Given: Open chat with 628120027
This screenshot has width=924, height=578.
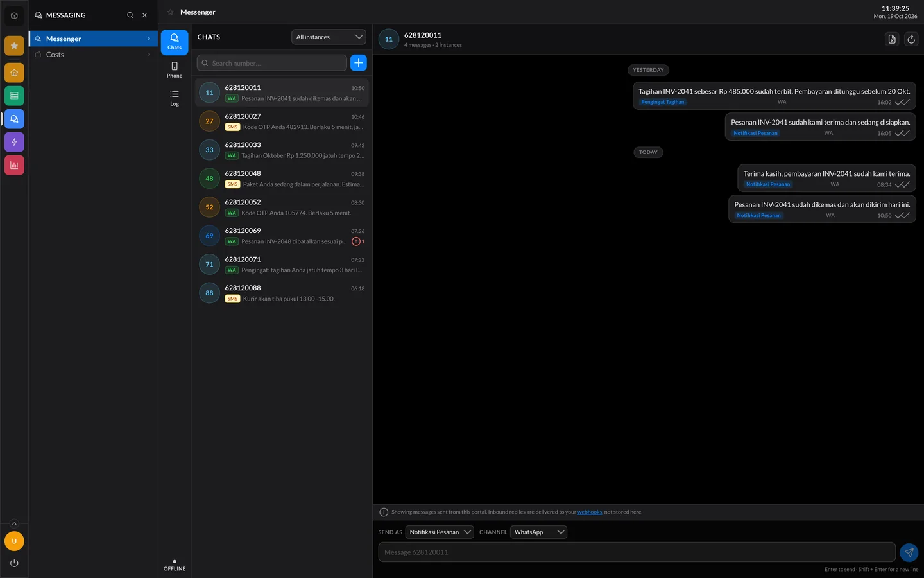Looking at the screenshot, I should point(282,121).
